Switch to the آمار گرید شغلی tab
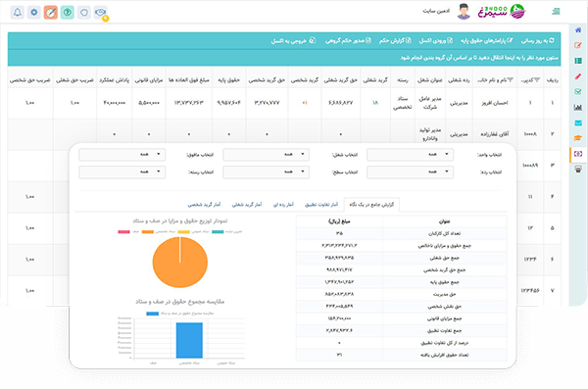This screenshot has height=389, width=588. (x=247, y=205)
